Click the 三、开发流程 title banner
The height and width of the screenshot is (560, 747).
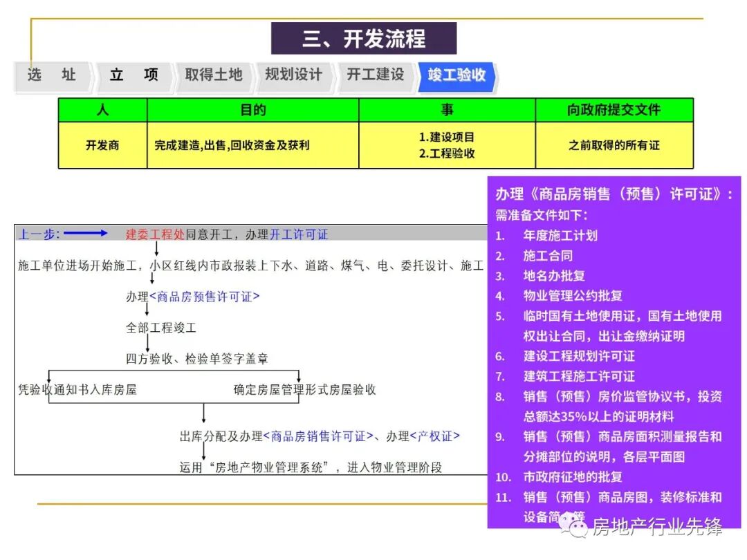point(364,38)
